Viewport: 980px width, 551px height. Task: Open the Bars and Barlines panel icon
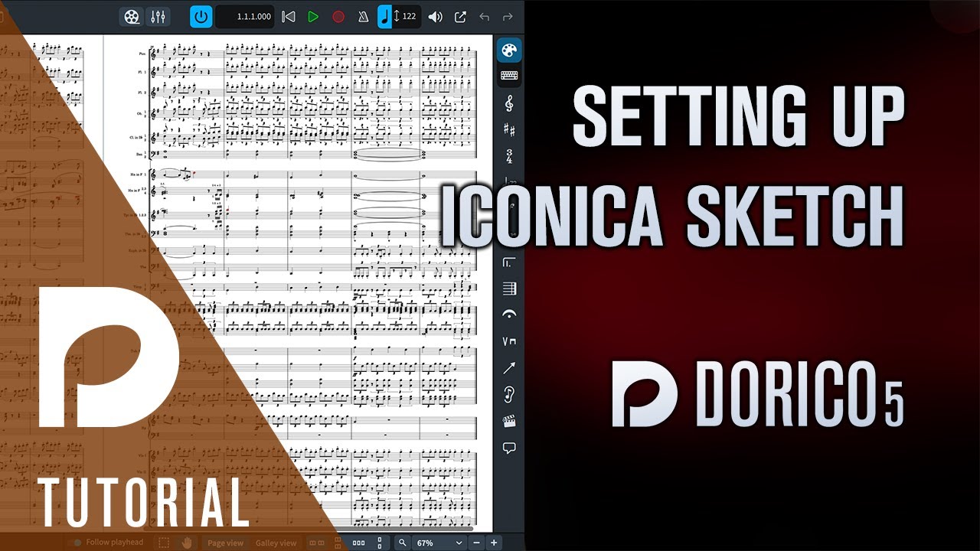(x=509, y=289)
